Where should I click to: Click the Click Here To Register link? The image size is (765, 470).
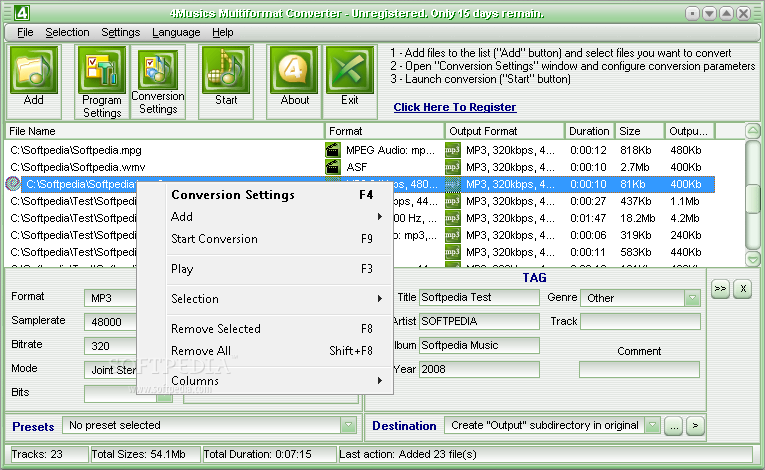coord(455,107)
